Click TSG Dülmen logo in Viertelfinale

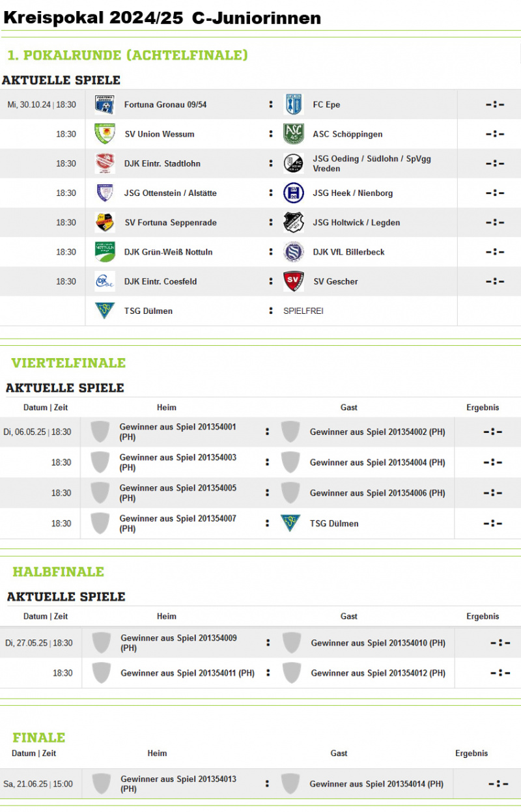tap(290, 524)
